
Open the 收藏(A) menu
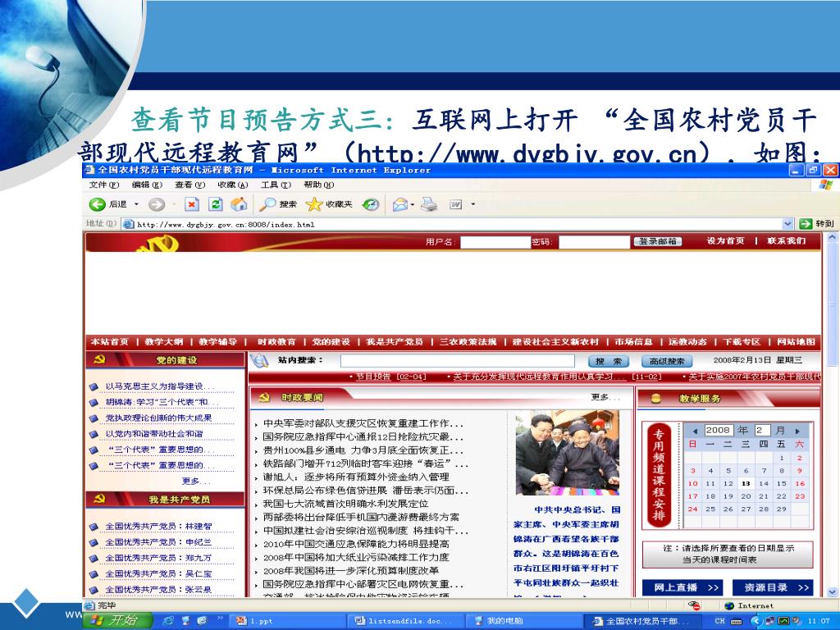(232, 185)
